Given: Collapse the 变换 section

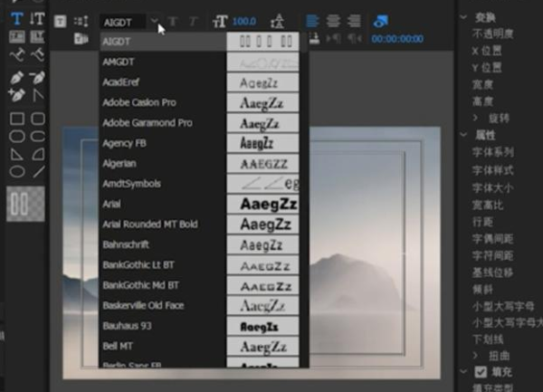Looking at the screenshot, I should [x=463, y=17].
